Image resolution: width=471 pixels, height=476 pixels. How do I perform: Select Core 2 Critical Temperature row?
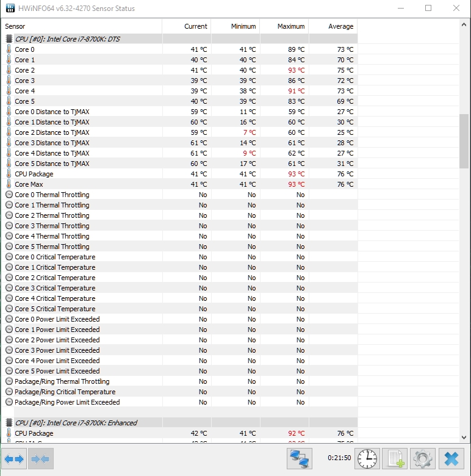(179, 278)
